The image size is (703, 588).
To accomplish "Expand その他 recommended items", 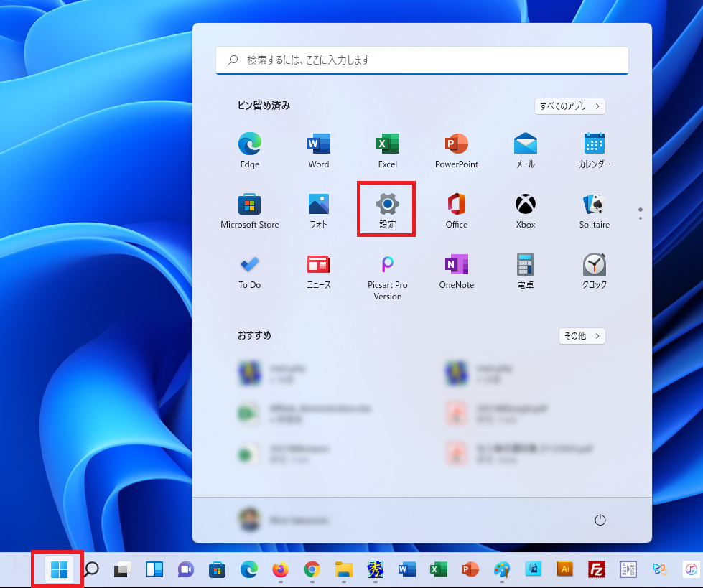I will (x=582, y=336).
